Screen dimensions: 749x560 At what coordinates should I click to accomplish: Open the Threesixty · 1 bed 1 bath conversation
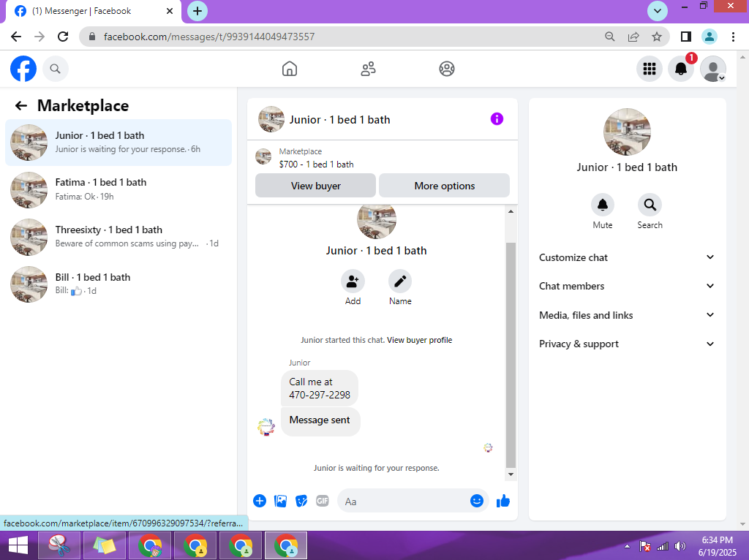(118, 237)
